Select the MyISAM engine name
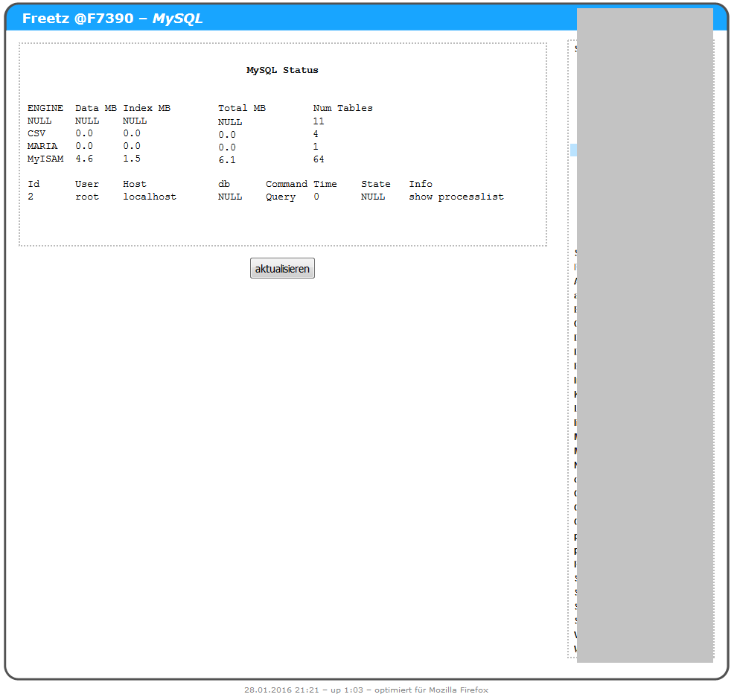737x700 pixels. 45,159
